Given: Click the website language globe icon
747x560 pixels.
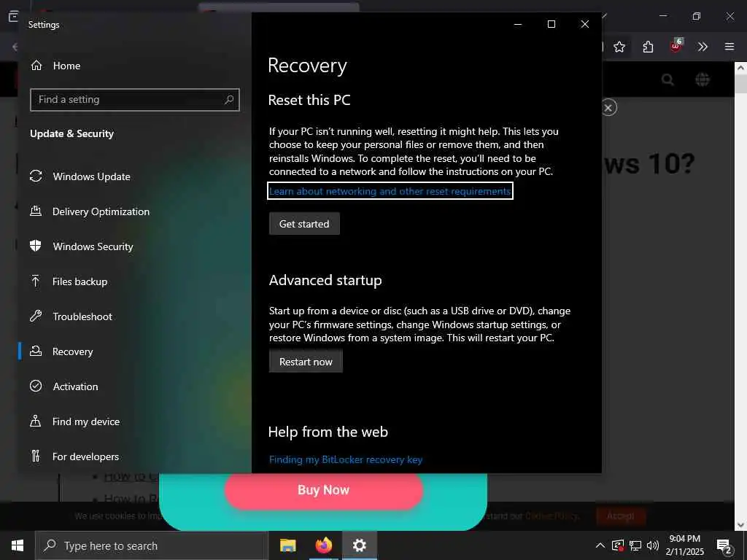Looking at the screenshot, I should click(703, 79).
